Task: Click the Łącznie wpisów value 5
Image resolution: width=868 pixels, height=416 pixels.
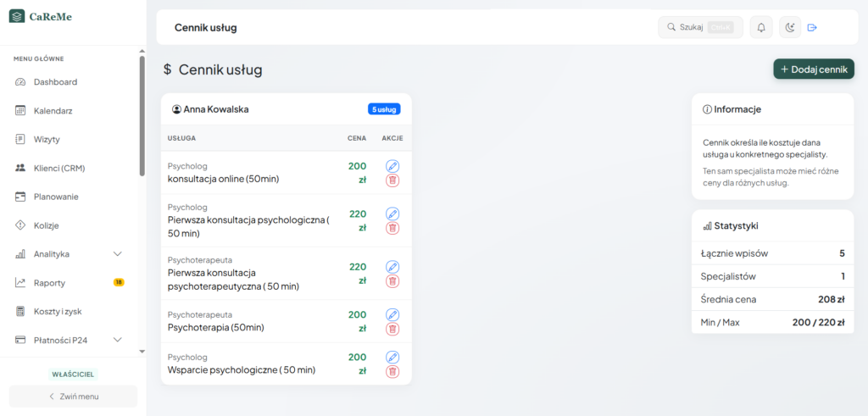Action: pyautogui.click(x=842, y=253)
